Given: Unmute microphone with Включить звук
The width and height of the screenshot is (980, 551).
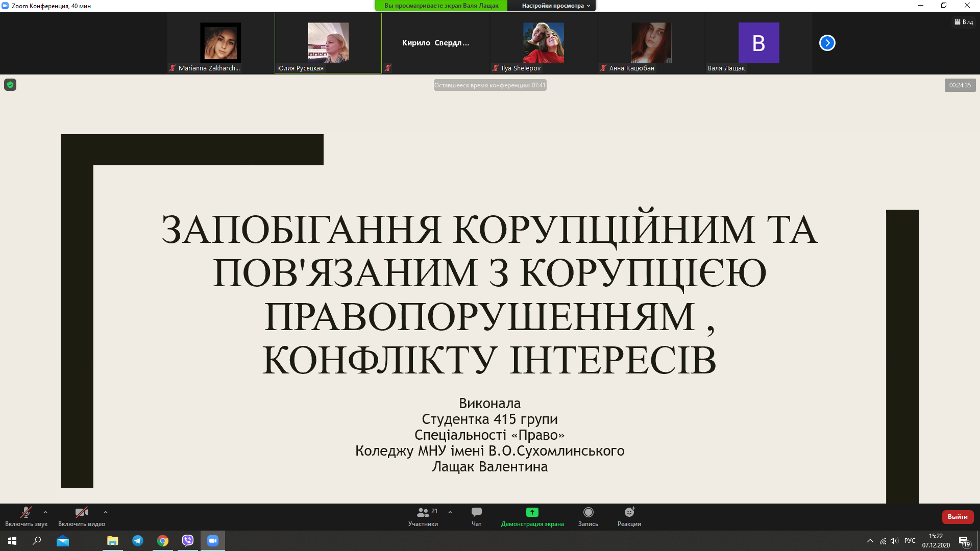Looking at the screenshot, I should (x=26, y=513).
